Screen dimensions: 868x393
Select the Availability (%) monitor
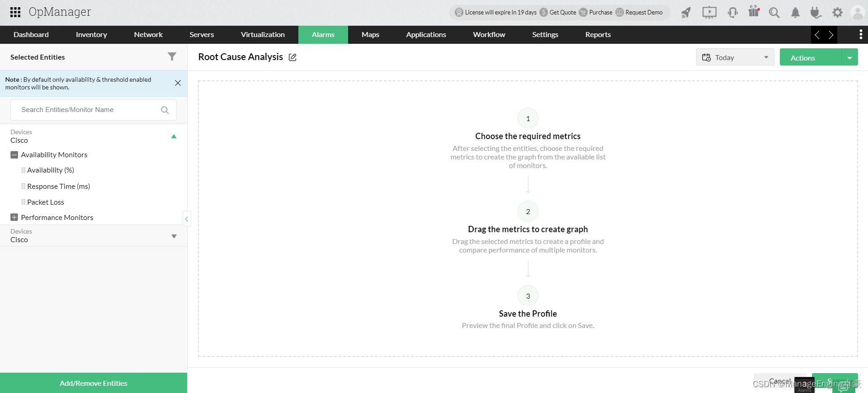click(51, 170)
